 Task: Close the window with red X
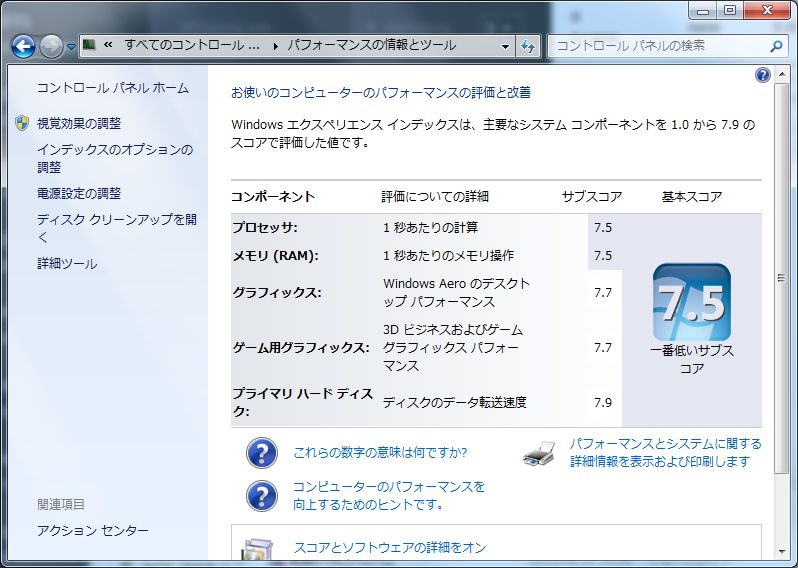click(x=767, y=10)
